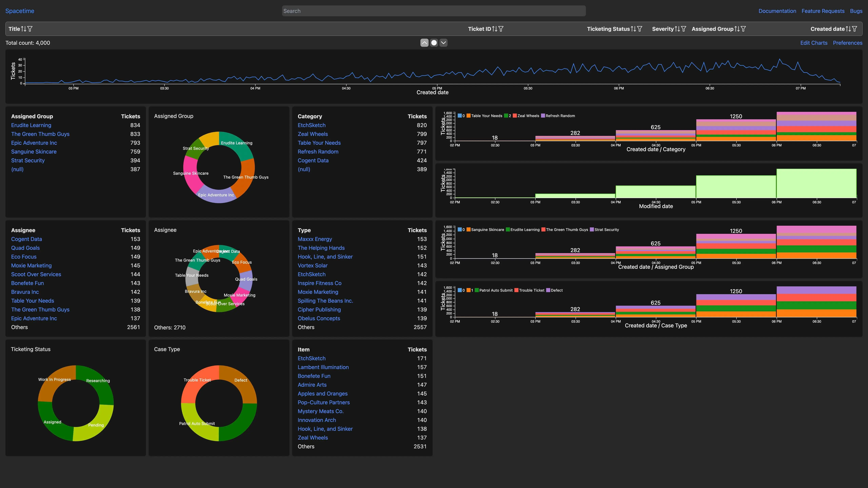Click the Created date filter funnel

coord(854,29)
